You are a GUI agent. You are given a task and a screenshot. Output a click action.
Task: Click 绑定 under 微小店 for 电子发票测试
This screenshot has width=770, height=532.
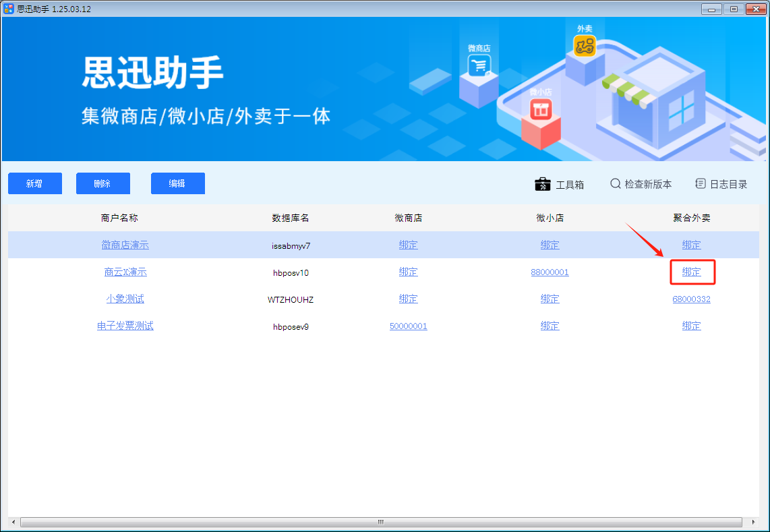(550, 326)
